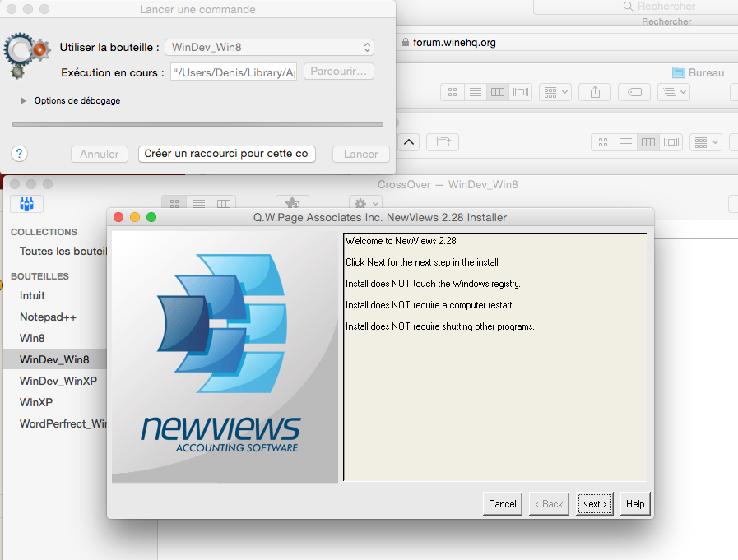This screenshot has height=560, width=738.
Task: Switch upper Finder to icon view
Action: tap(453, 92)
